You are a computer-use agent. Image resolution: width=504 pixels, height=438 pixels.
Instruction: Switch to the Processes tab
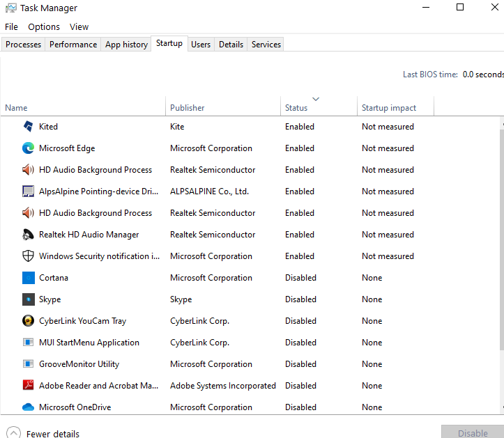pos(24,45)
